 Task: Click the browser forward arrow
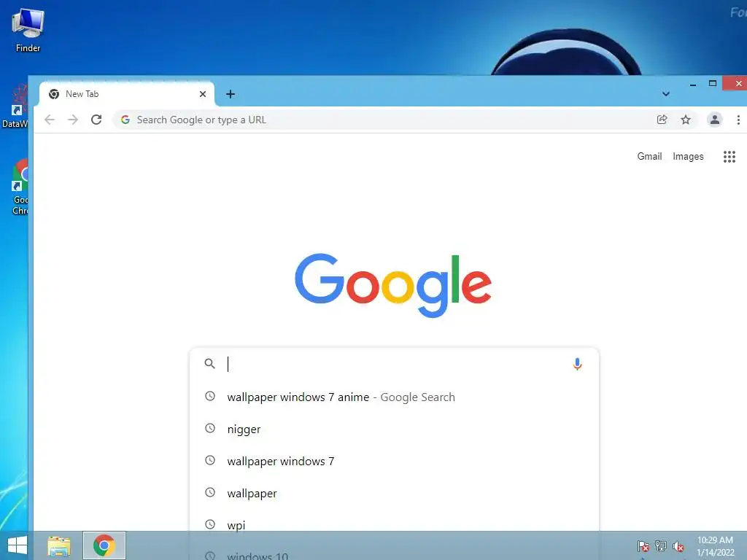(x=73, y=120)
